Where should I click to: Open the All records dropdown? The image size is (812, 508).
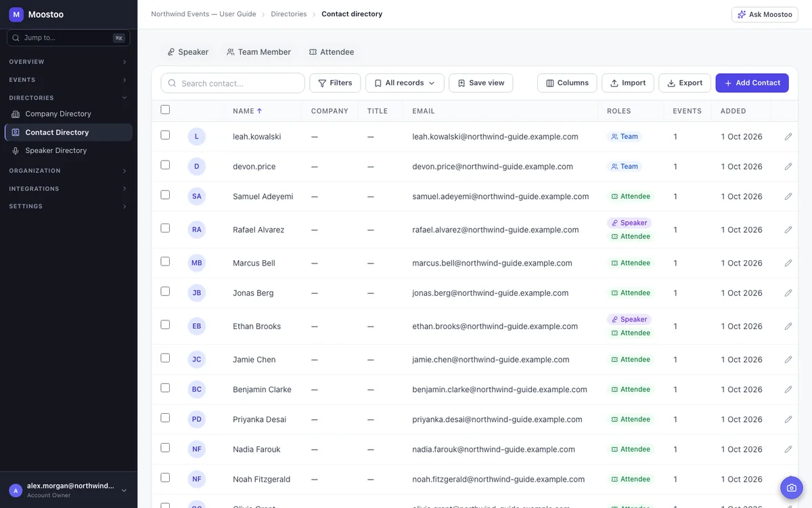coord(405,83)
